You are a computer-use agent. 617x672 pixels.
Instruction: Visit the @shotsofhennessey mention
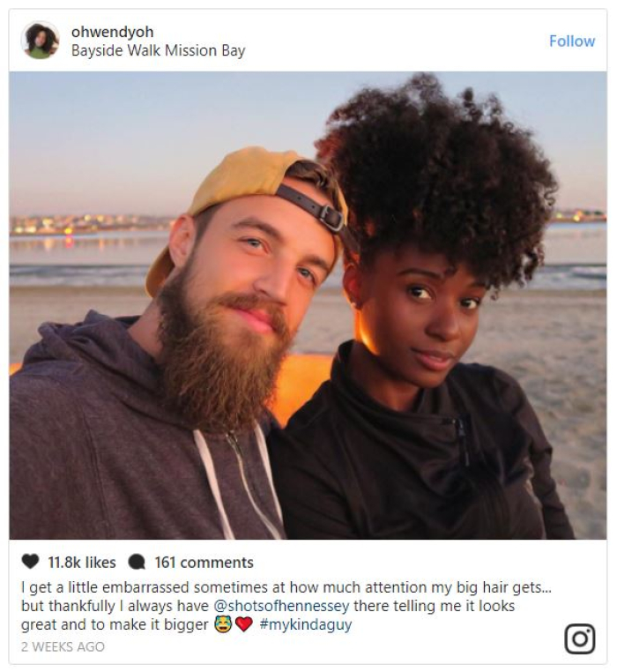[281, 606]
